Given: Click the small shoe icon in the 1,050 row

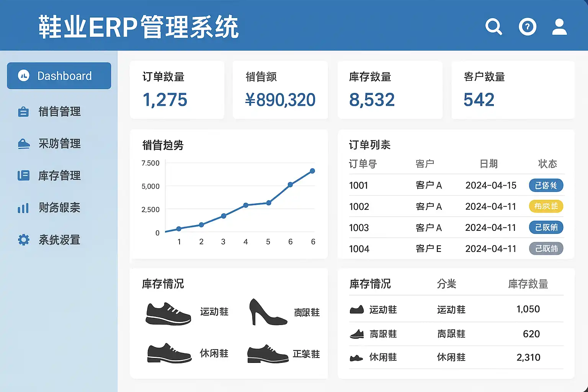Looking at the screenshot, I should [x=357, y=309].
